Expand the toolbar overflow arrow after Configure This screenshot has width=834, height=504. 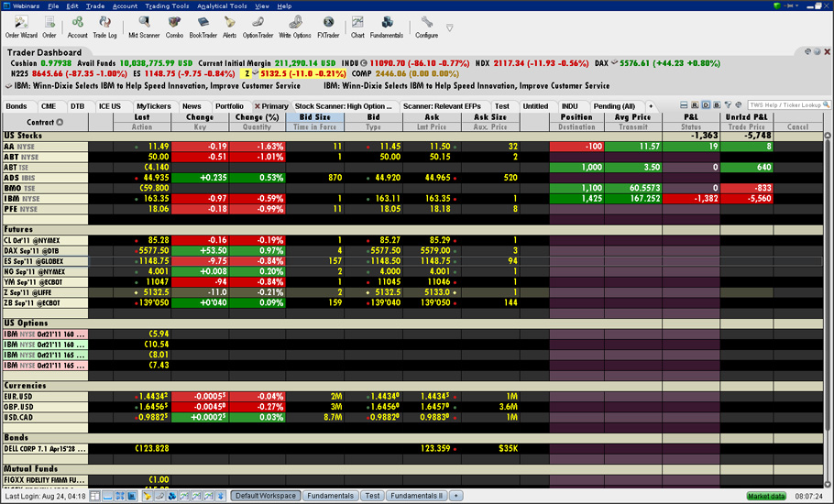pos(449,27)
